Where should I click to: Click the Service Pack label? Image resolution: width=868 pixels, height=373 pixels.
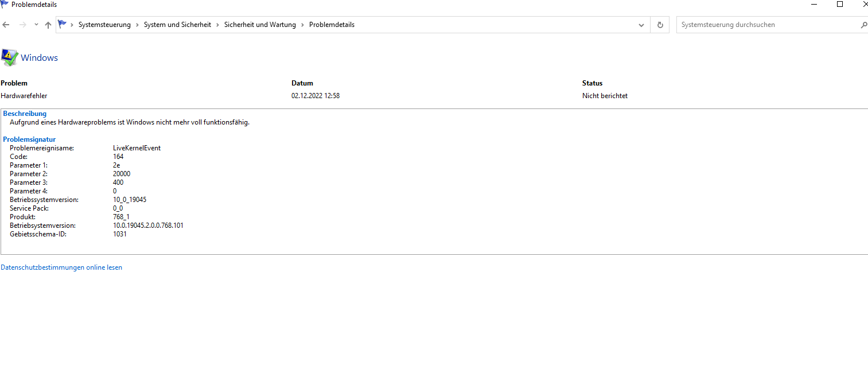pyautogui.click(x=29, y=208)
